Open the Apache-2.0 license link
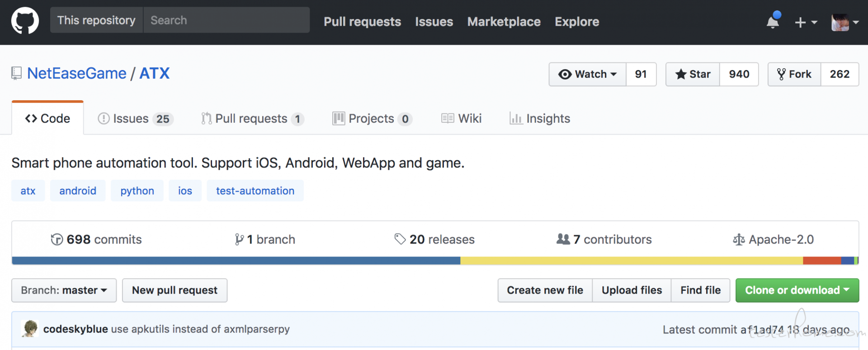Viewport: 868px width, 350px height. pos(774,239)
